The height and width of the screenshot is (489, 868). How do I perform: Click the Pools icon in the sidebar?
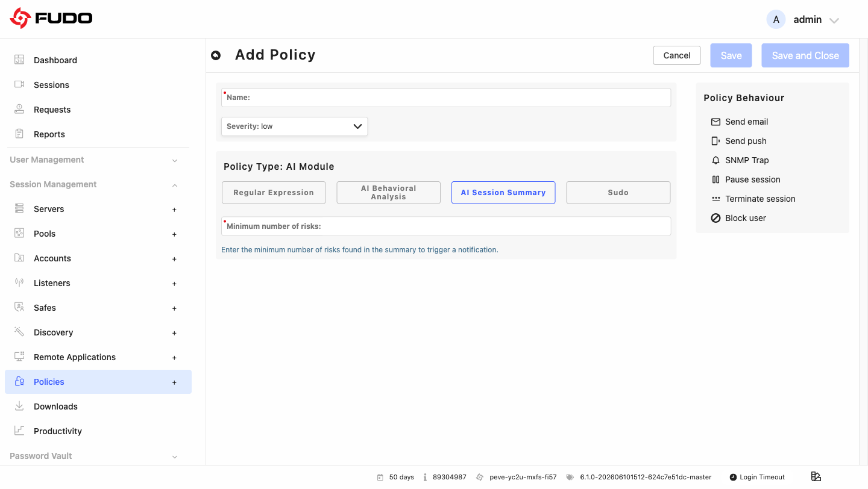click(x=19, y=233)
